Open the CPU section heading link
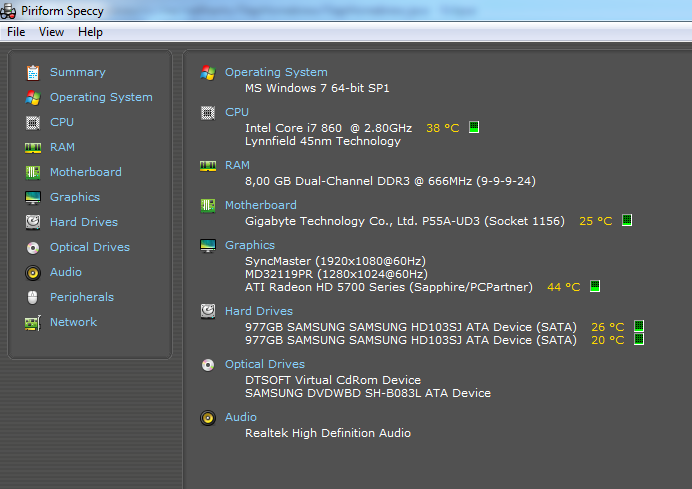The height and width of the screenshot is (489, 692). click(237, 112)
